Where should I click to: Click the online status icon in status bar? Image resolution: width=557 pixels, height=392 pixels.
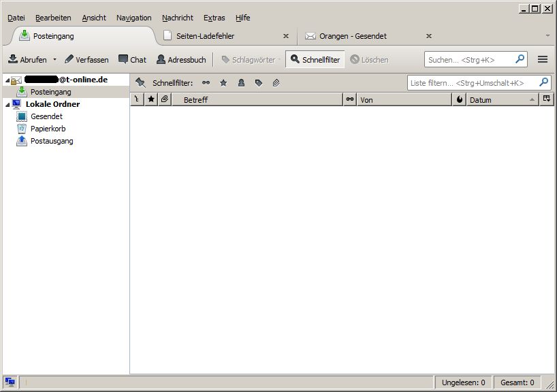[x=10, y=382]
